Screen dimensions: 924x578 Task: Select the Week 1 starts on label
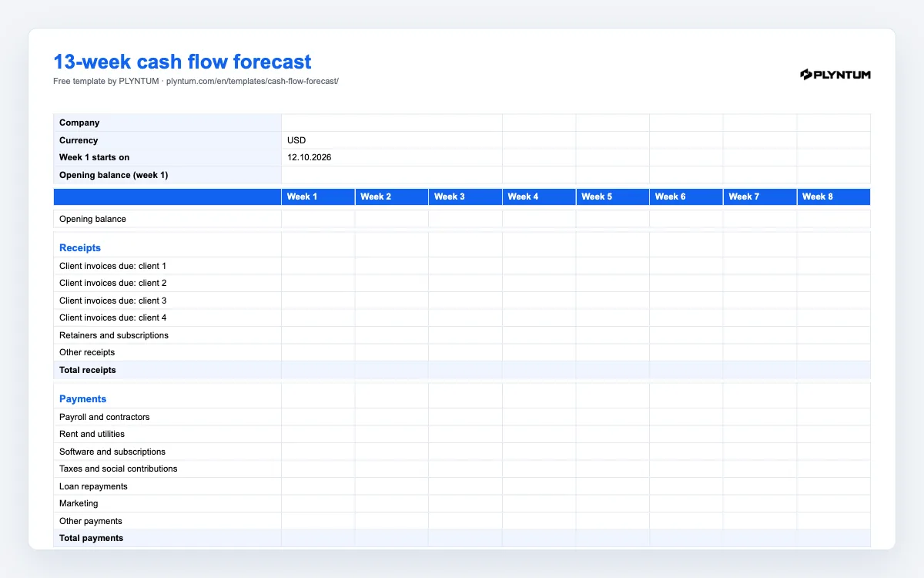tap(167, 157)
